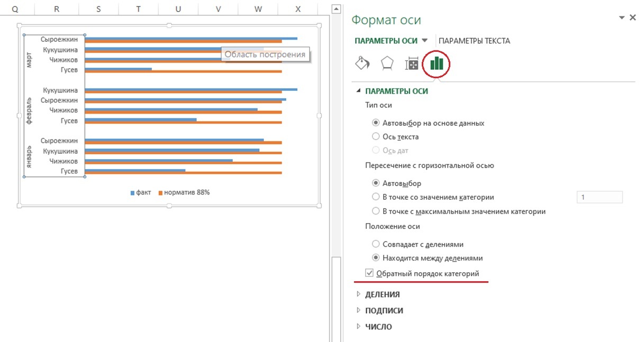Click the blue факт legend marker
644x342 pixels.
pyautogui.click(x=133, y=193)
